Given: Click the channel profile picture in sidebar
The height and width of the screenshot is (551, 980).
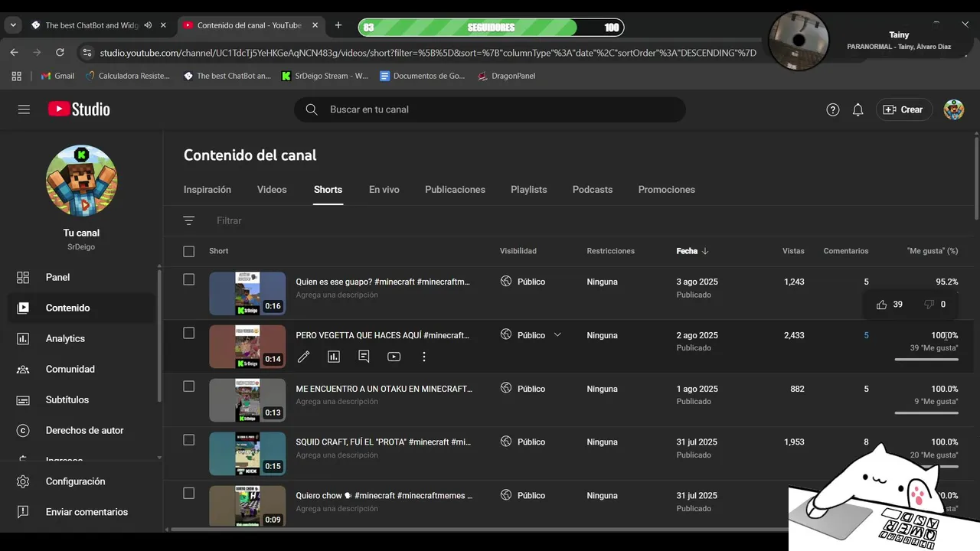Looking at the screenshot, I should (x=82, y=181).
